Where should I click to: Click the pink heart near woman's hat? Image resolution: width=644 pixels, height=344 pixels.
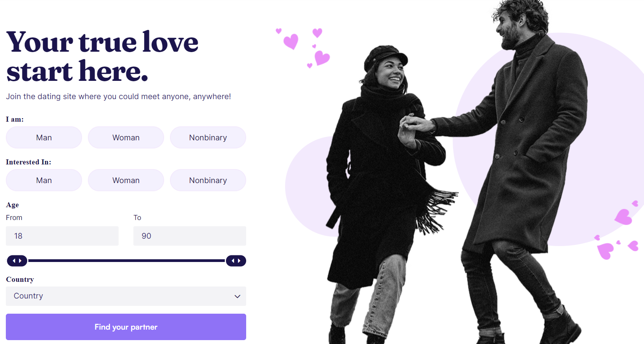[322, 58]
